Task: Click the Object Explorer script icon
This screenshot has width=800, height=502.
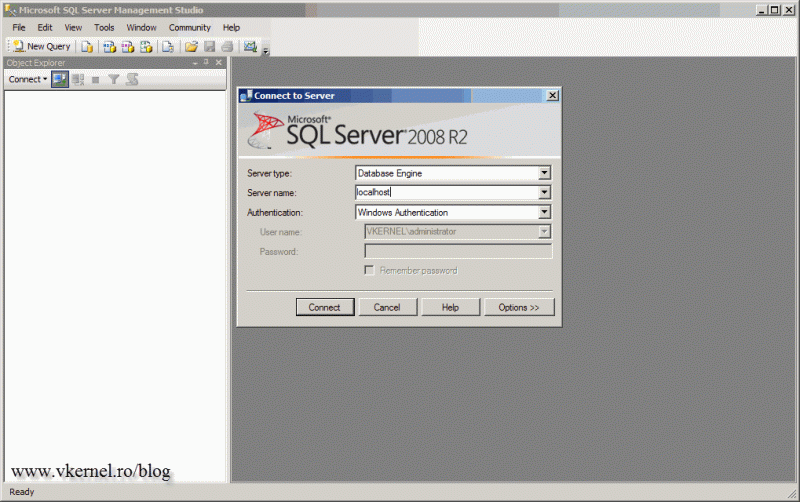Action: coord(132,80)
